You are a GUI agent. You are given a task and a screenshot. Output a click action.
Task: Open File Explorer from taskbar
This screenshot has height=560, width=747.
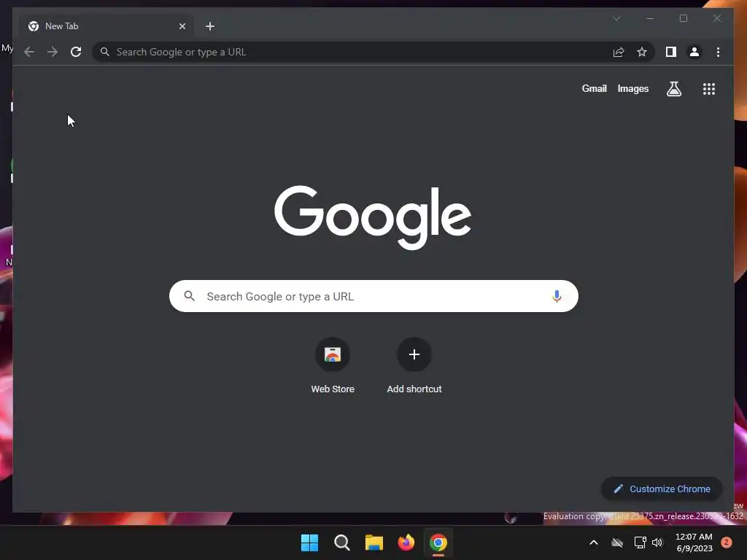(374, 542)
